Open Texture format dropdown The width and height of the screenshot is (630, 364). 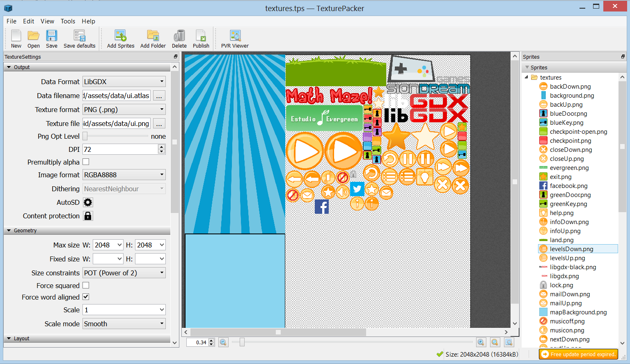(x=124, y=110)
